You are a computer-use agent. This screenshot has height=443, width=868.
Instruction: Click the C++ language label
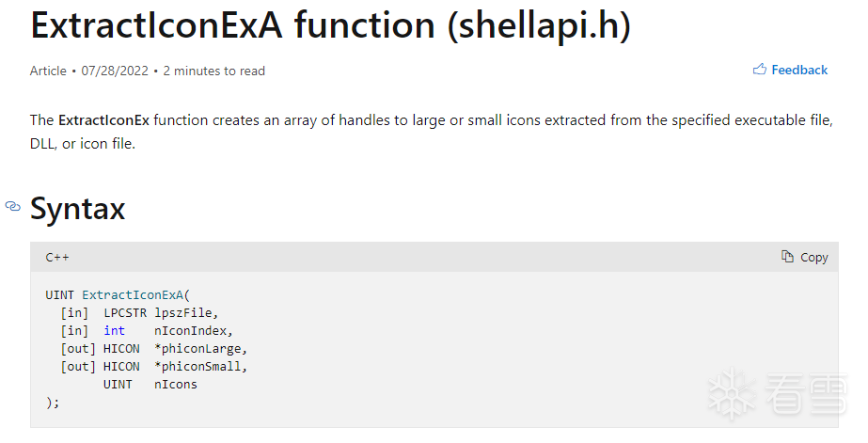click(x=57, y=257)
